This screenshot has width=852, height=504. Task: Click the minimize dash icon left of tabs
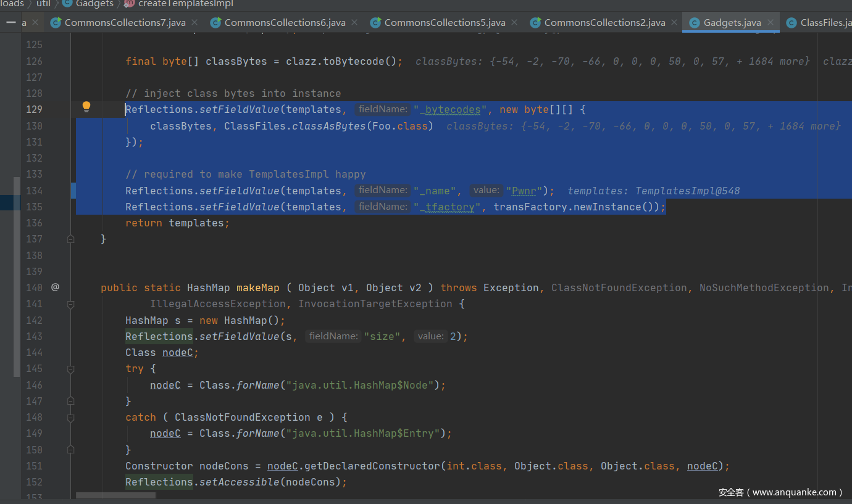(10, 23)
